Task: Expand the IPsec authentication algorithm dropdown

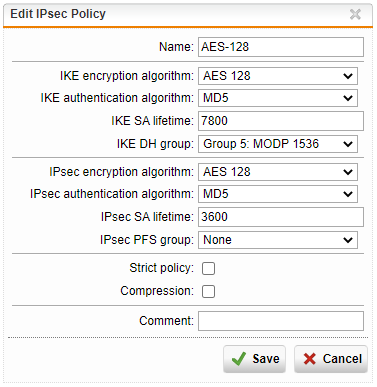Action: [278, 194]
